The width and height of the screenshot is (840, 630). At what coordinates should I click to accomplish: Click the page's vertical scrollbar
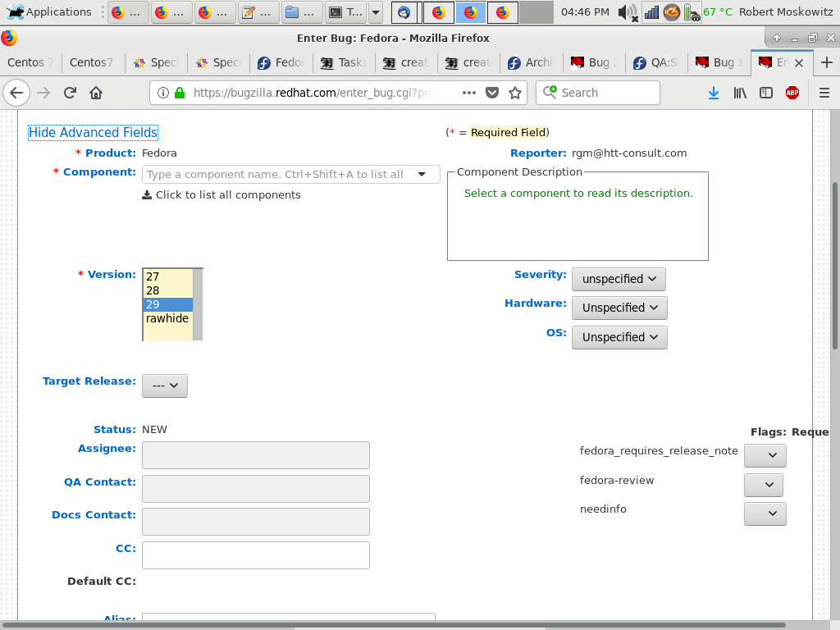click(x=834, y=266)
